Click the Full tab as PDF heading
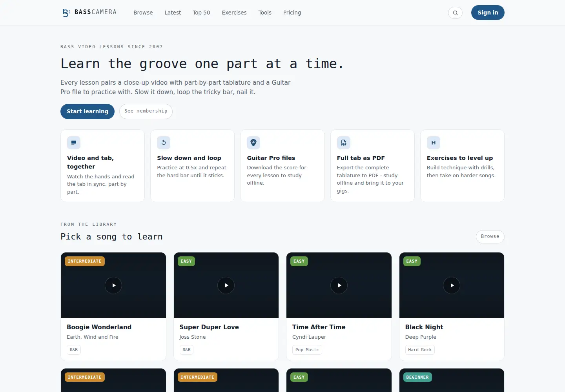 click(361, 158)
